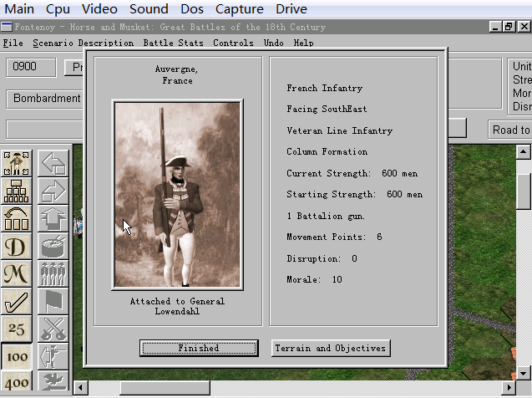Viewport: 532px width, 398px height.
Task: Click the 'Veteran Line Infantry' text
Action: coord(340,130)
